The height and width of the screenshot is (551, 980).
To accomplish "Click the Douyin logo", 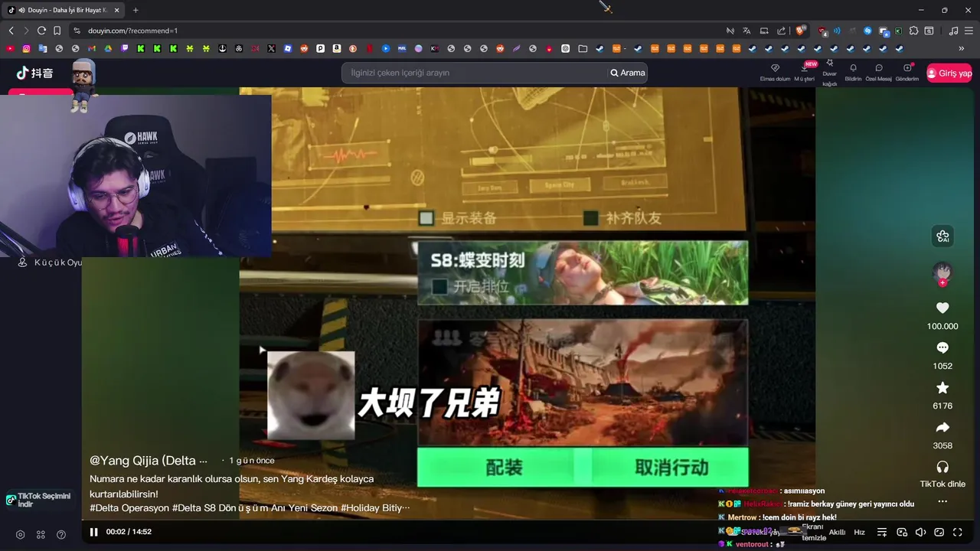I will click(x=35, y=73).
